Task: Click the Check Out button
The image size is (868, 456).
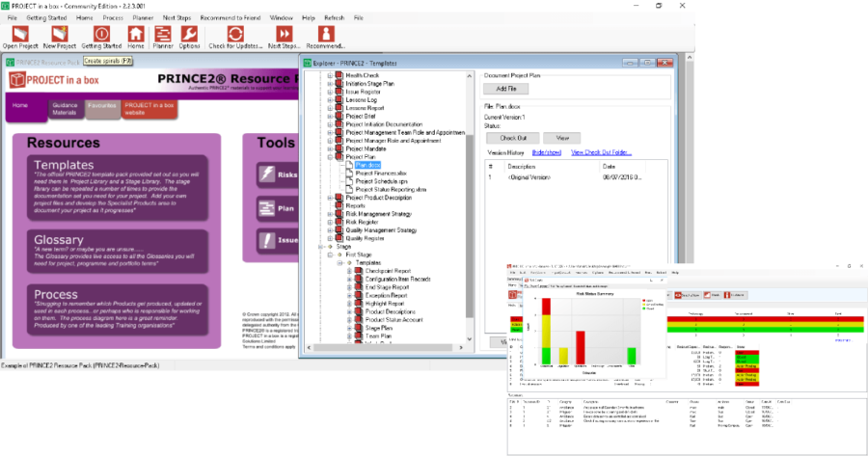Action: pos(513,138)
